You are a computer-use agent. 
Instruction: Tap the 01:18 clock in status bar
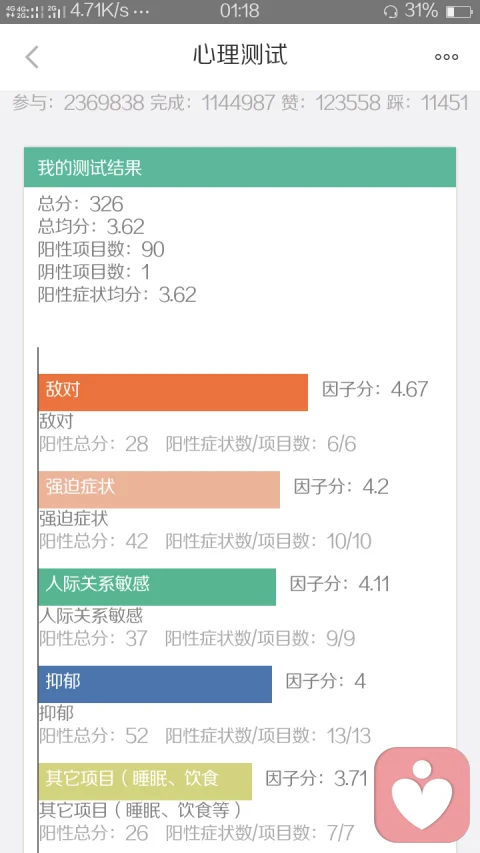click(239, 10)
